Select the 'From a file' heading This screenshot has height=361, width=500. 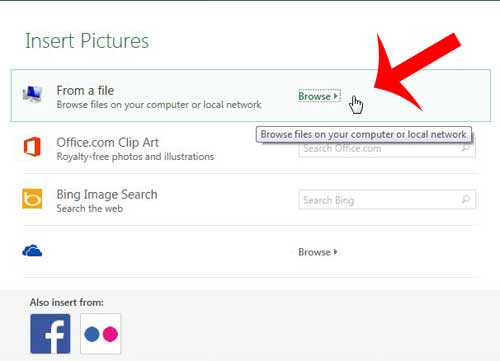point(85,90)
